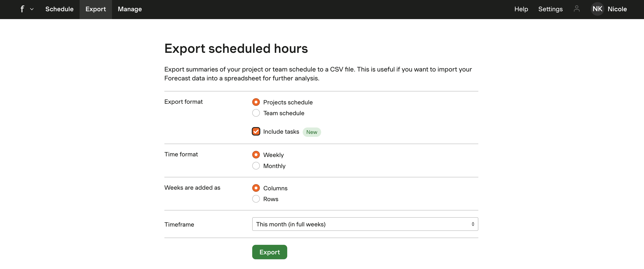Select Projects schedule export format
This screenshot has height=269, width=644.
point(256,102)
